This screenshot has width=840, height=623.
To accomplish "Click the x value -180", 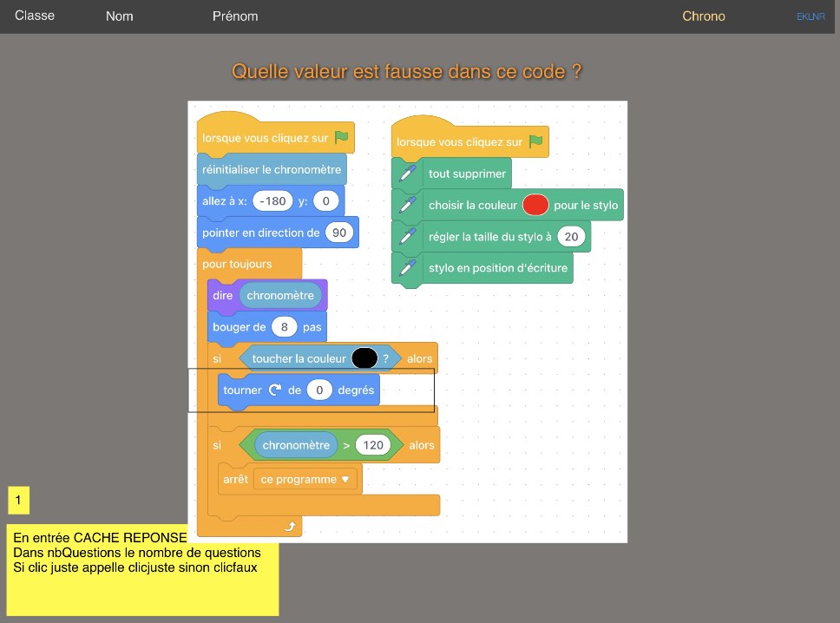I will coord(272,201).
